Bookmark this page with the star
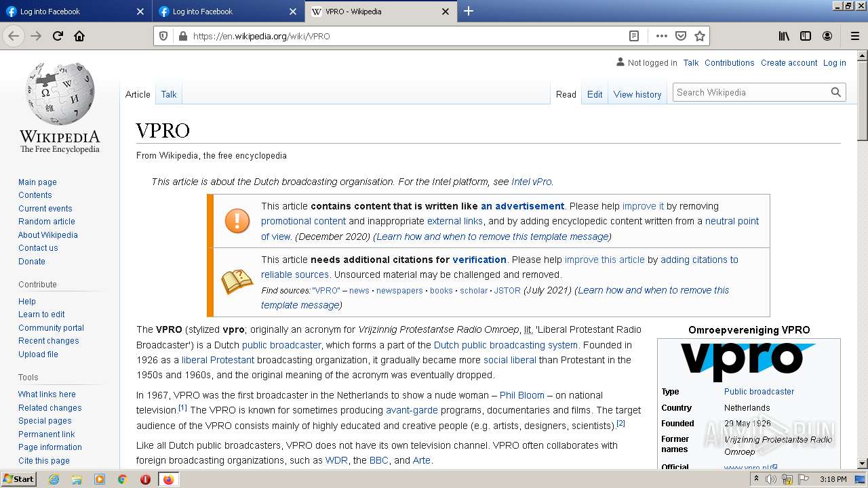Screen dimensions: 868x488 (x=700, y=36)
